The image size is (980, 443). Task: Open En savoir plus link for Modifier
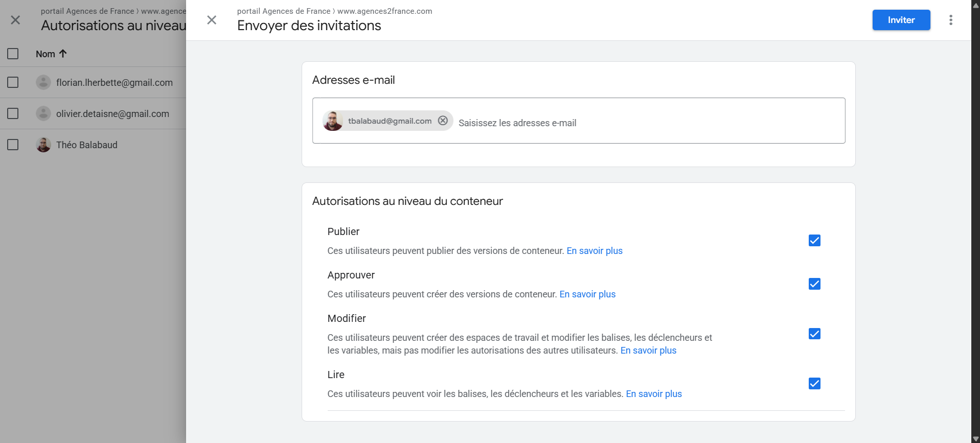click(648, 351)
